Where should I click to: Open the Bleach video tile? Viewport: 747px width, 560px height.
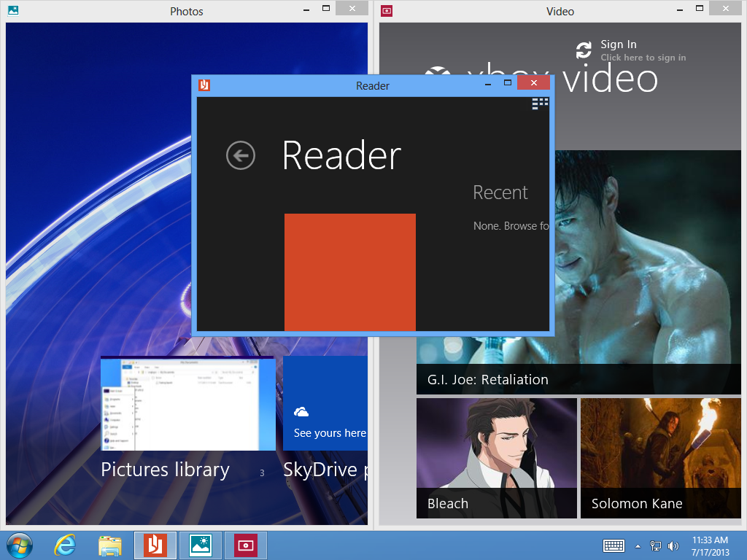point(496,458)
